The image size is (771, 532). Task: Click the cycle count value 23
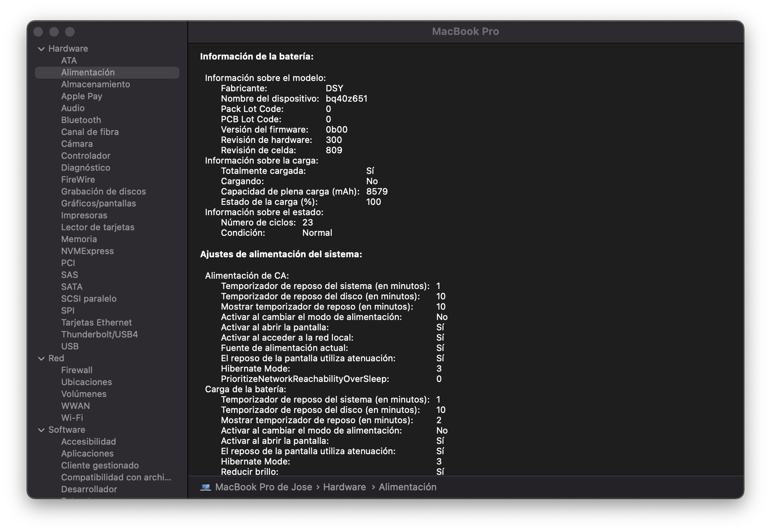pyautogui.click(x=307, y=222)
